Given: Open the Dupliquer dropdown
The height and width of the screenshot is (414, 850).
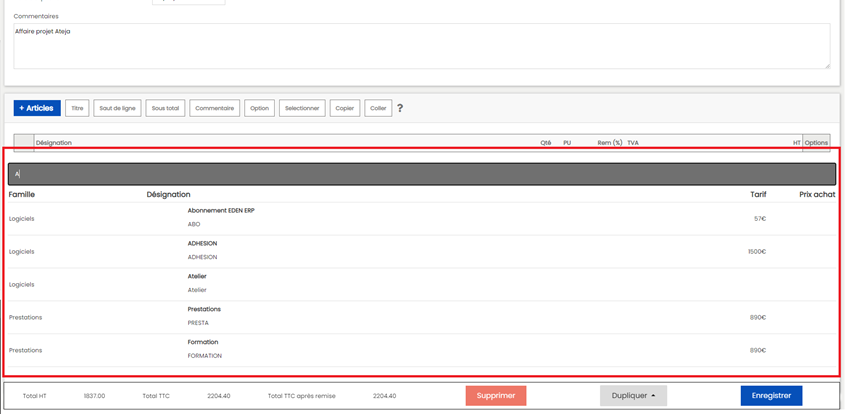Looking at the screenshot, I should 633,395.
